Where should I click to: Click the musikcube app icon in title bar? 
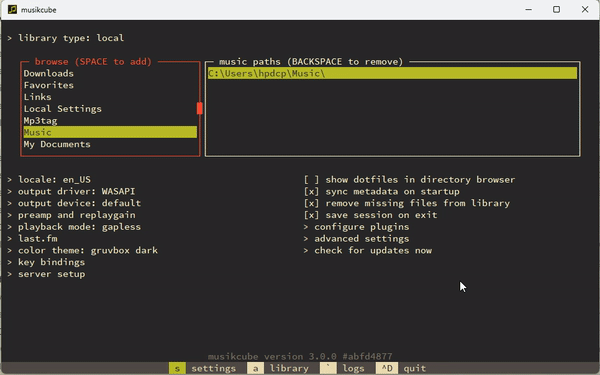(12, 10)
